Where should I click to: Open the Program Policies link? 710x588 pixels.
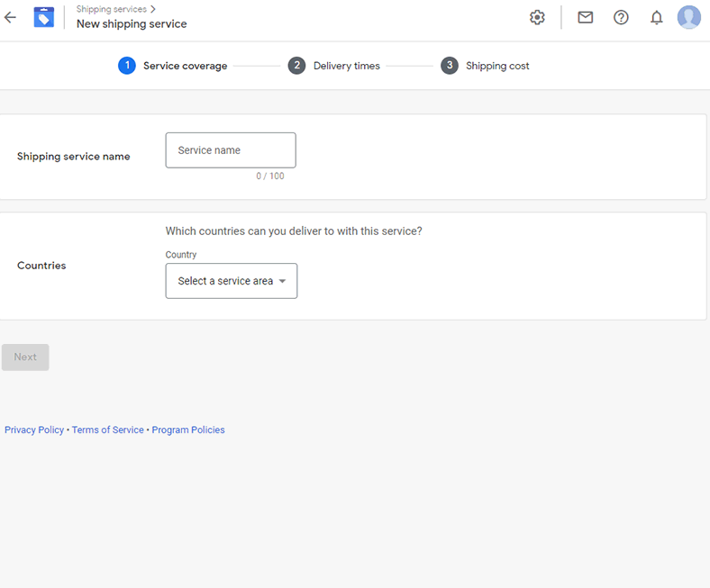click(x=188, y=430)
